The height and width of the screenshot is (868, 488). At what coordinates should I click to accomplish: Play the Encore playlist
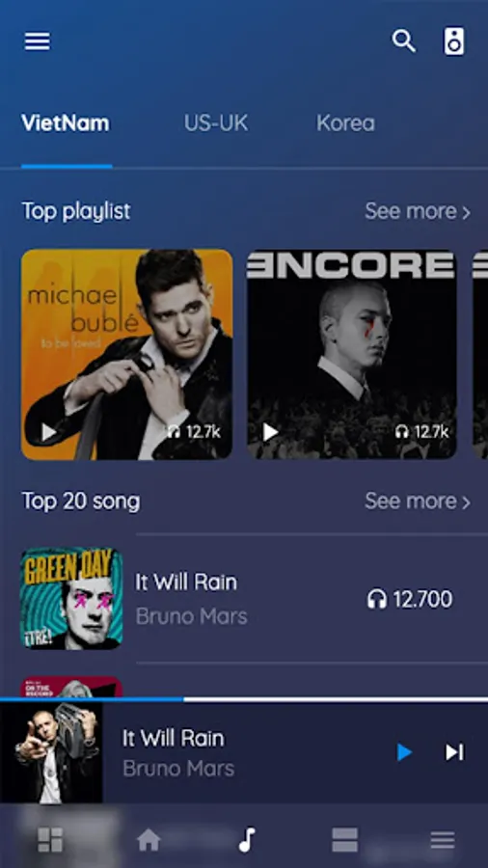coord(270,432)
